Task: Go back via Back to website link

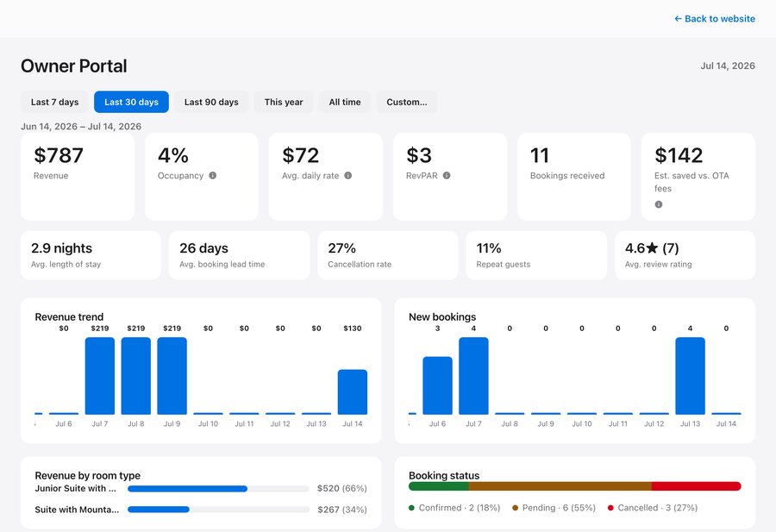Action: (x=715, y=19)
